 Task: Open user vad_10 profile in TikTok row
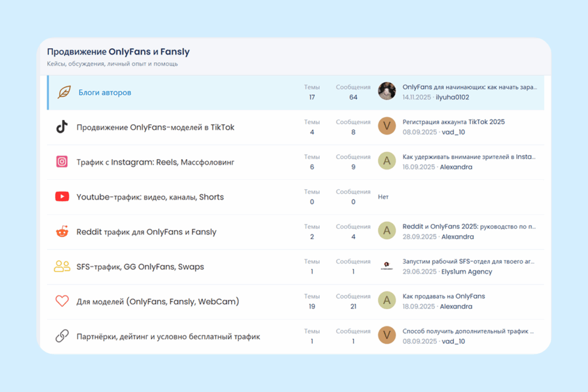452,132
